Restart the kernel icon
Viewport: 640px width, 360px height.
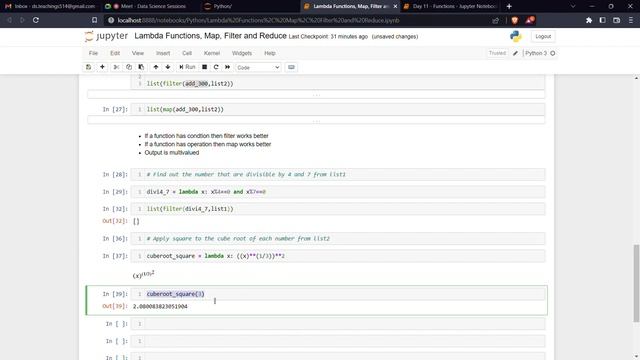point(216,67)
